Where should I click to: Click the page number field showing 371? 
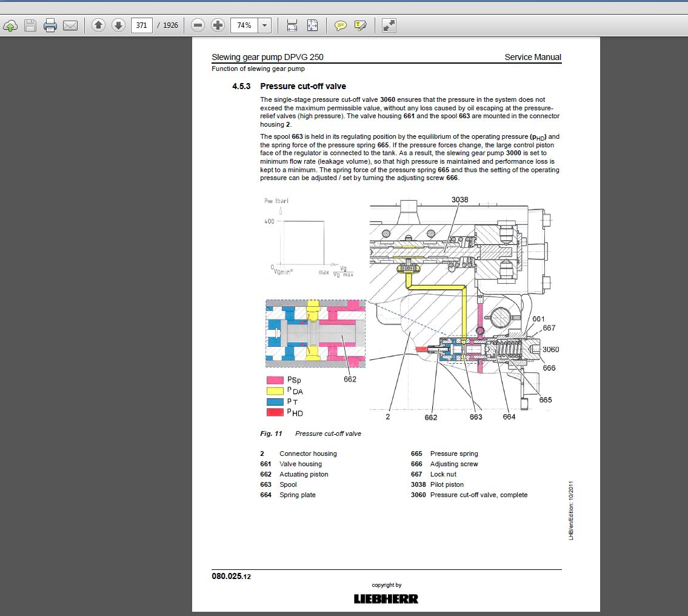[x=142, y=25]
